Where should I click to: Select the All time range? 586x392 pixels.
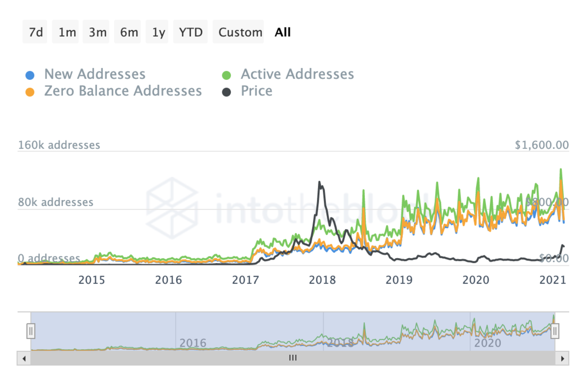pos(282,32)
